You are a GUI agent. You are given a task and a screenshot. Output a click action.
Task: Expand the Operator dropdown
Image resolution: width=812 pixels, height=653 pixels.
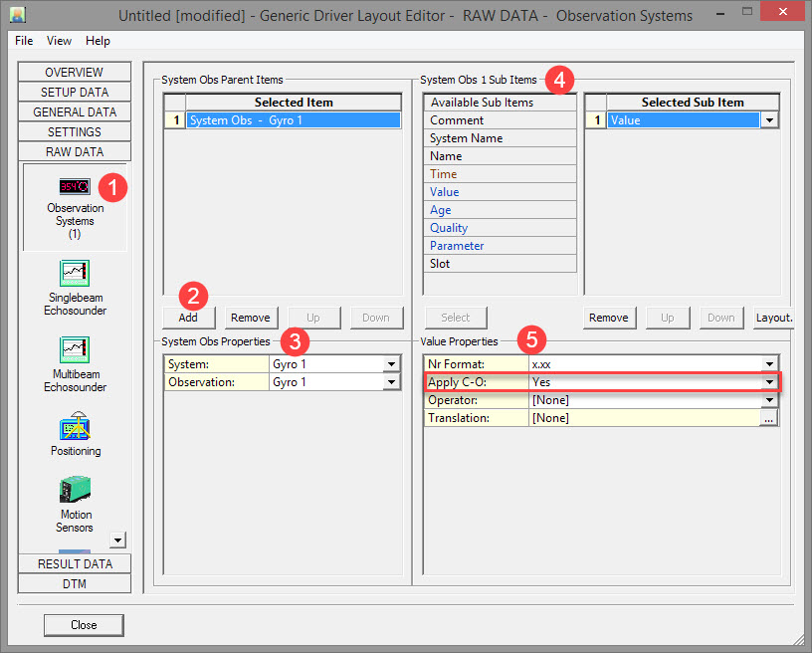pyautogui.click(x=769, y=400)
